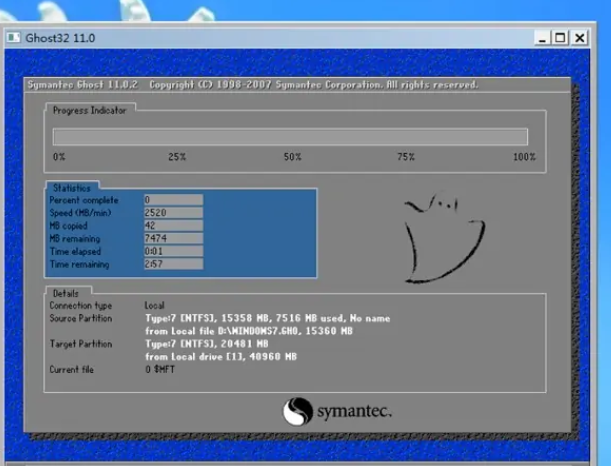Click the Ghost mascot drawing
The height and width of the screenshot is (466, 611).
click(x=444, y=237)
